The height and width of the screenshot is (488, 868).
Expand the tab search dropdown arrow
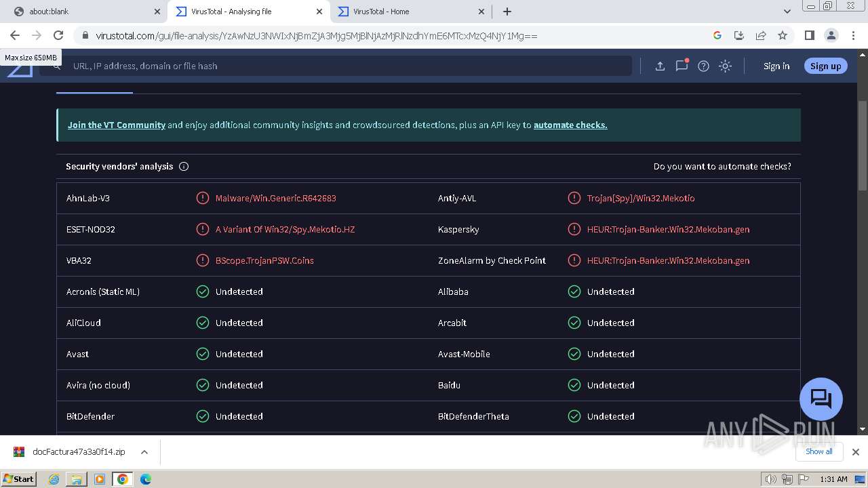(x=787, y=12)
